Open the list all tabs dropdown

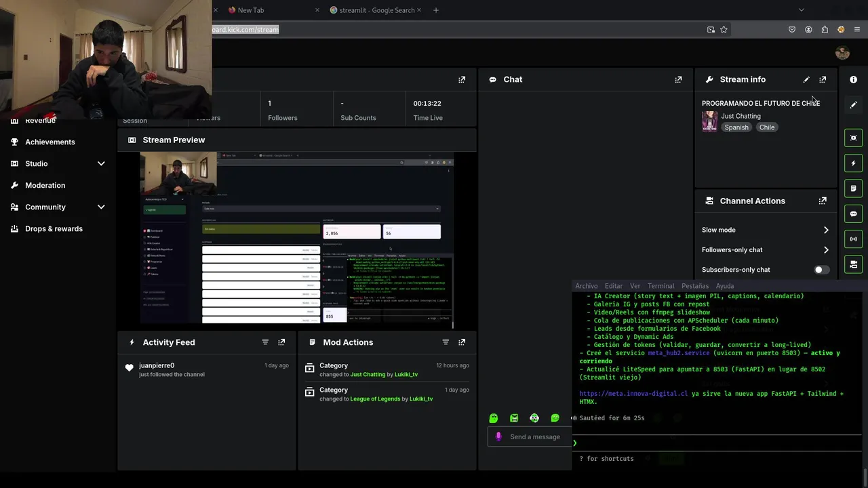[801, 10]
